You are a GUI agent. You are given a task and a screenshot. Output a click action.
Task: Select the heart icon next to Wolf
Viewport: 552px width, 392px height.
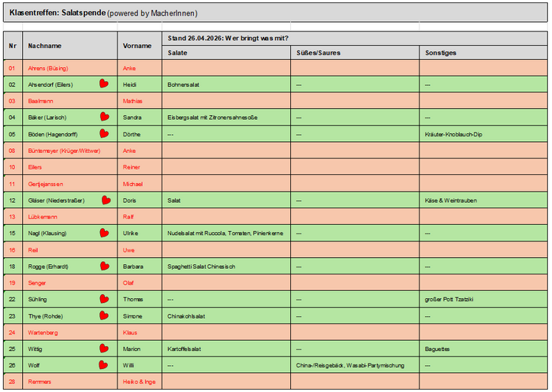click(103, 365)
